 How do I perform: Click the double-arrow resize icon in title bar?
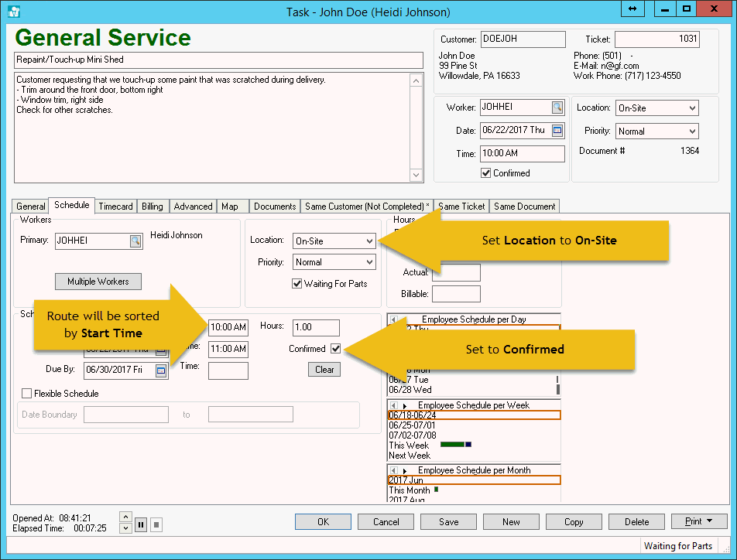point(632,9)
